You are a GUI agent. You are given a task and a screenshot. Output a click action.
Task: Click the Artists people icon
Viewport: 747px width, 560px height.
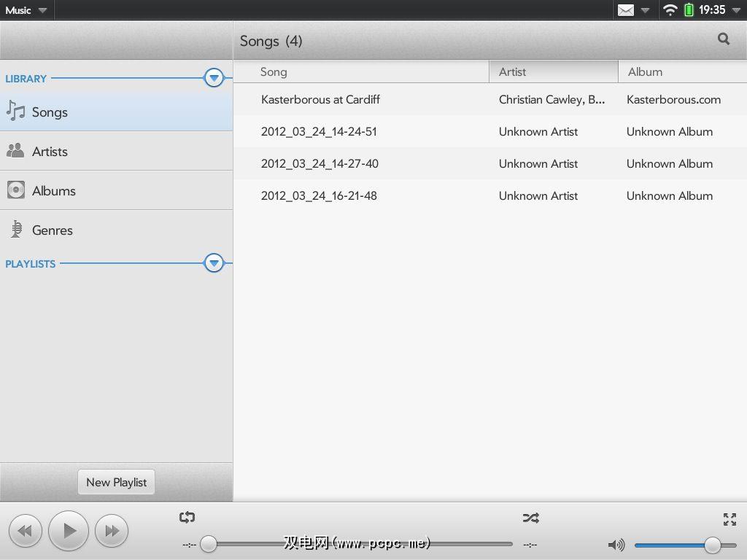[x=15, y=150]
